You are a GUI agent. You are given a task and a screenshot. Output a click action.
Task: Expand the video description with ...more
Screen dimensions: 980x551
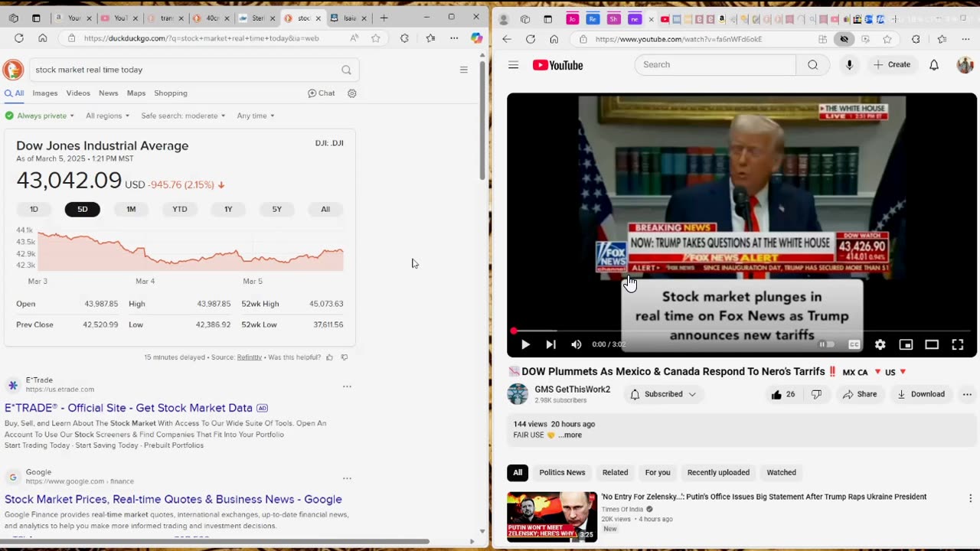coord(570,435)
